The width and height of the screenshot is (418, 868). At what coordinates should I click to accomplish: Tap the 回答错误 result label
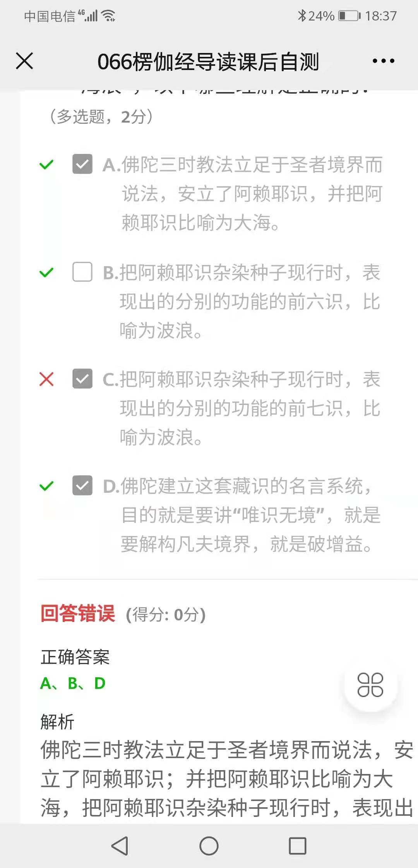(78, 613)
